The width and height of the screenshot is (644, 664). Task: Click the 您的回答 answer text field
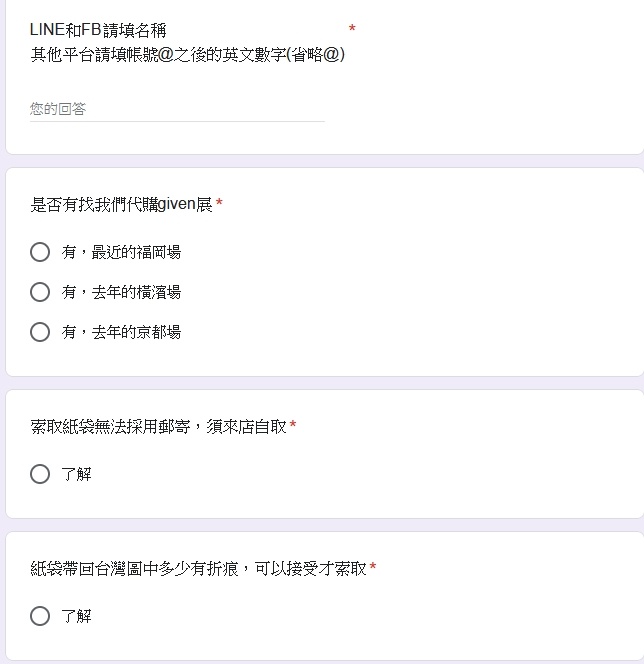click(x=177, y=109)
